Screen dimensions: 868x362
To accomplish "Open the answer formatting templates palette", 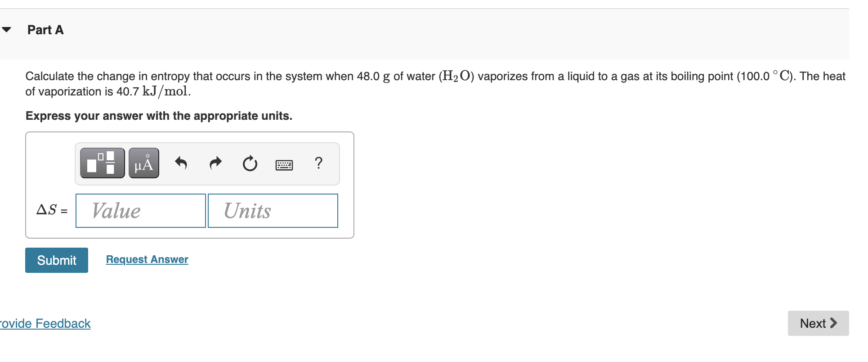I will 102,163.
